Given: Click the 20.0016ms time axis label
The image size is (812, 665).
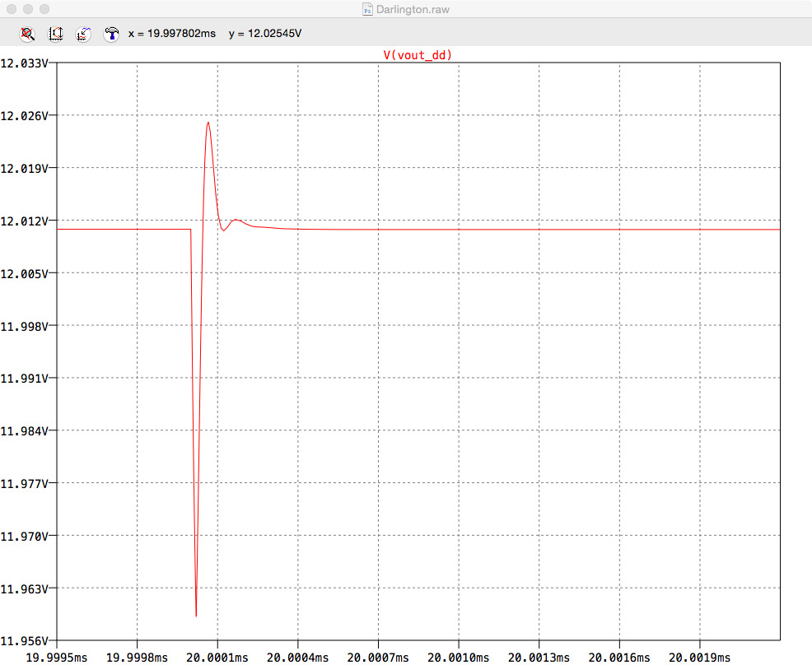Looking at the screenshot, I should 619,658.
